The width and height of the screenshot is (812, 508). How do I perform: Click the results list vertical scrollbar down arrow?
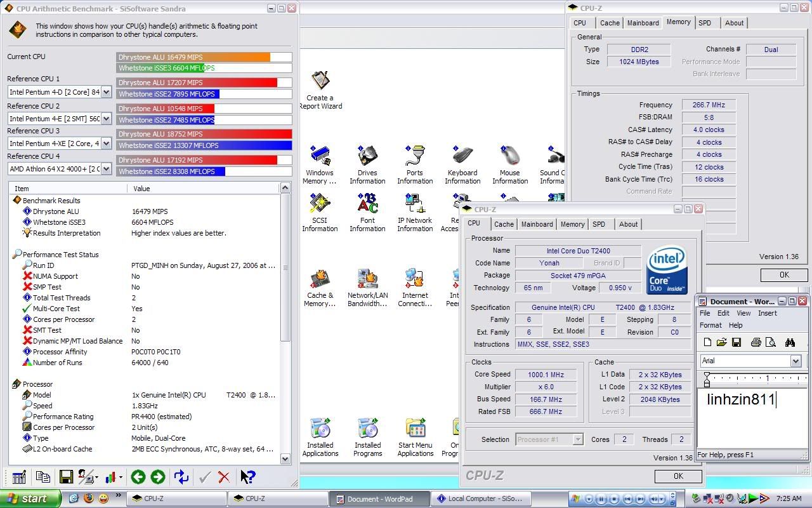[x=285, y=459]
